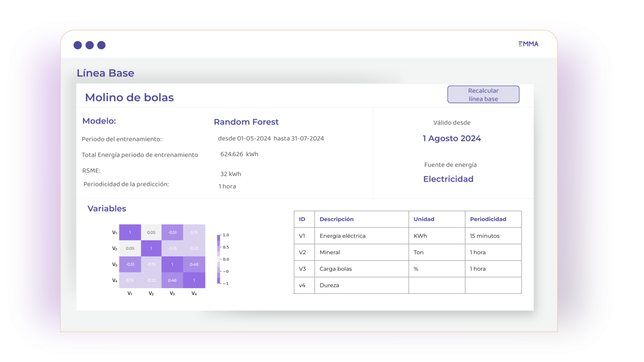Click the V1-V2 cell showing 0.05
Viewport: 644px width, 362px height.
(x=151, y=233)
